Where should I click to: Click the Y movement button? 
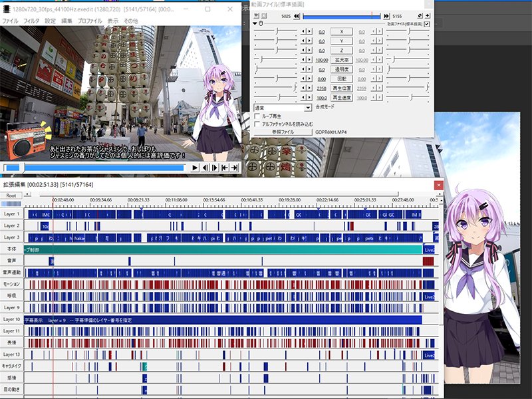(x=342, y=41)
